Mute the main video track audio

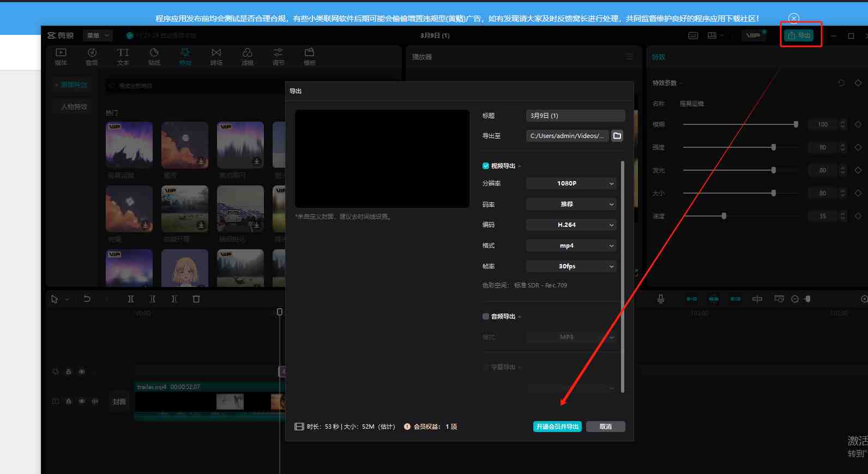[95, 401]
